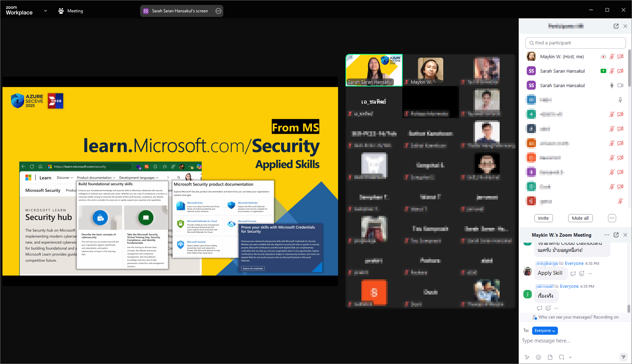Click Who can see your messages notice

pos(578,317)
